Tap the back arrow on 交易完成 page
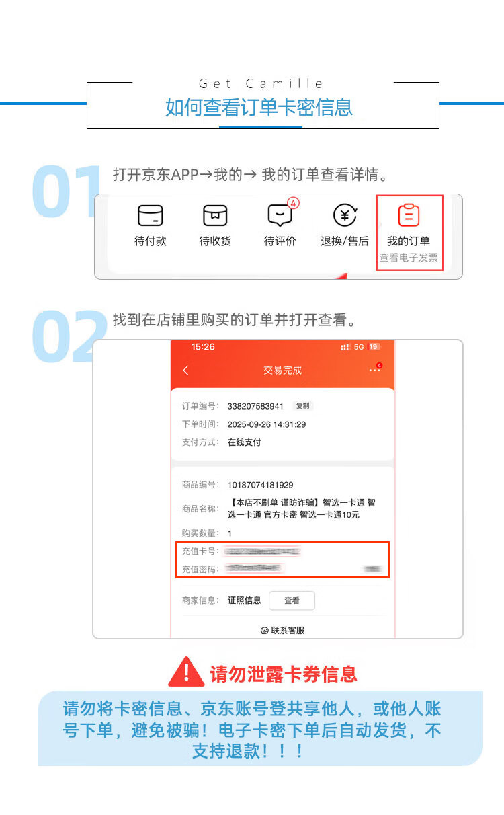504x815 pixels. [186, 371]
